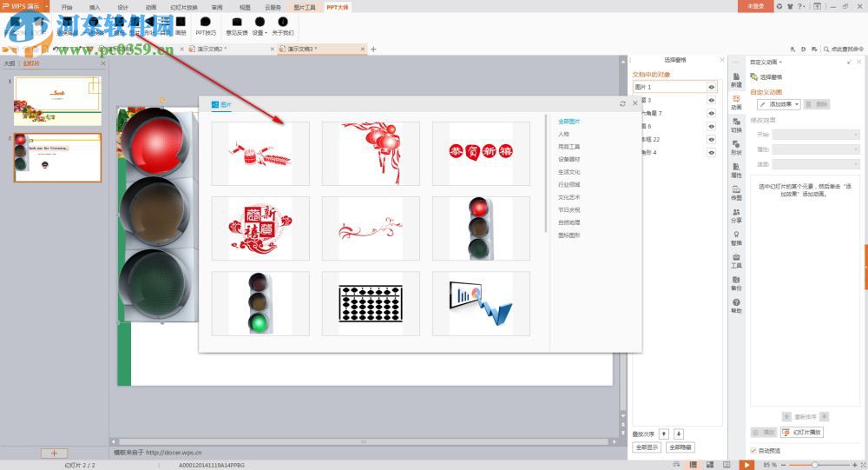Select 人物 category in picture dialog

[563, 134]
